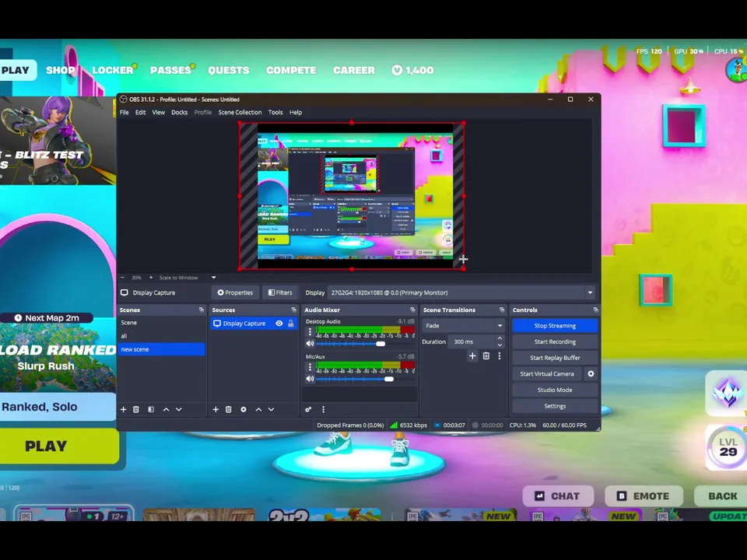Add a source with plus icon in Sources

216,410
